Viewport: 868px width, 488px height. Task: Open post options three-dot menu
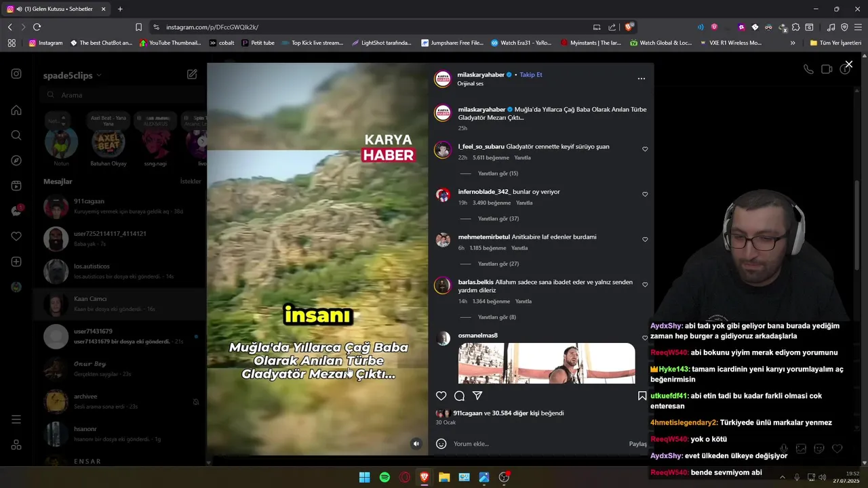(x=641, y=79)
